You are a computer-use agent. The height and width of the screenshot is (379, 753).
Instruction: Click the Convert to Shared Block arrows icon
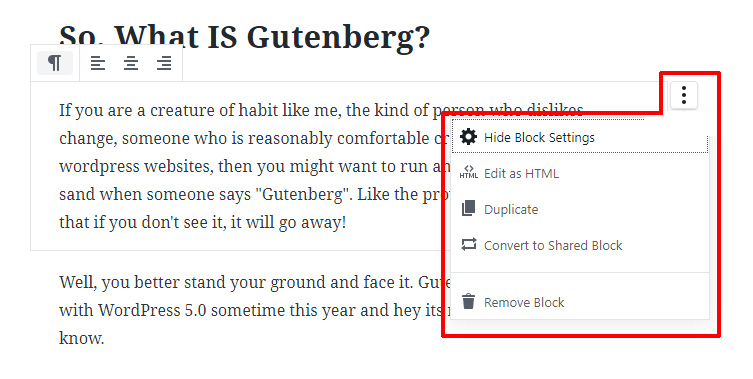click(468, 245)
